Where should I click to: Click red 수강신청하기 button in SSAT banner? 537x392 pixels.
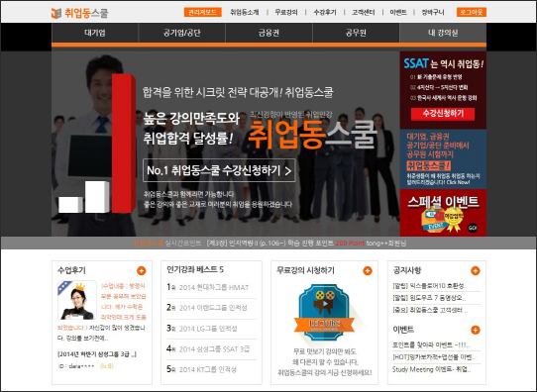tap(443, 114)
